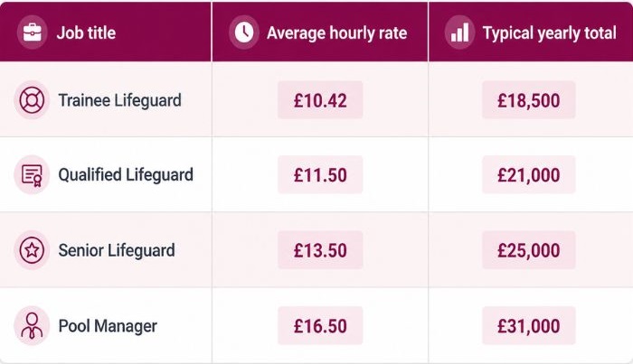The height and width of the screenshot is (364, 633).
Task: Click the £18,500 yearly total badge
Action: click(528, 100)
